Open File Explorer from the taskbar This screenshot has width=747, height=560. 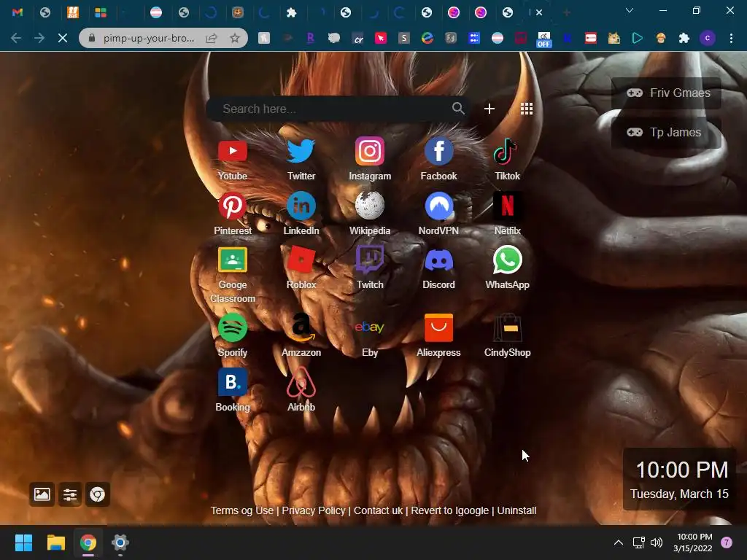pos(55,542)
